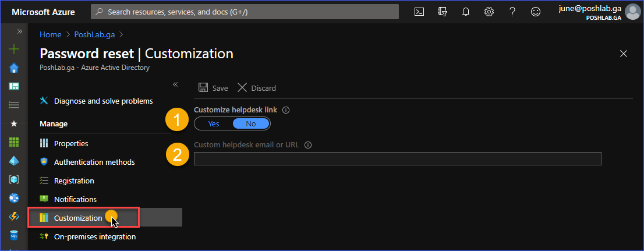Click the Discard button
This screenshot has height=251, width=644.
pyautogui.click(x=257, y=88)
